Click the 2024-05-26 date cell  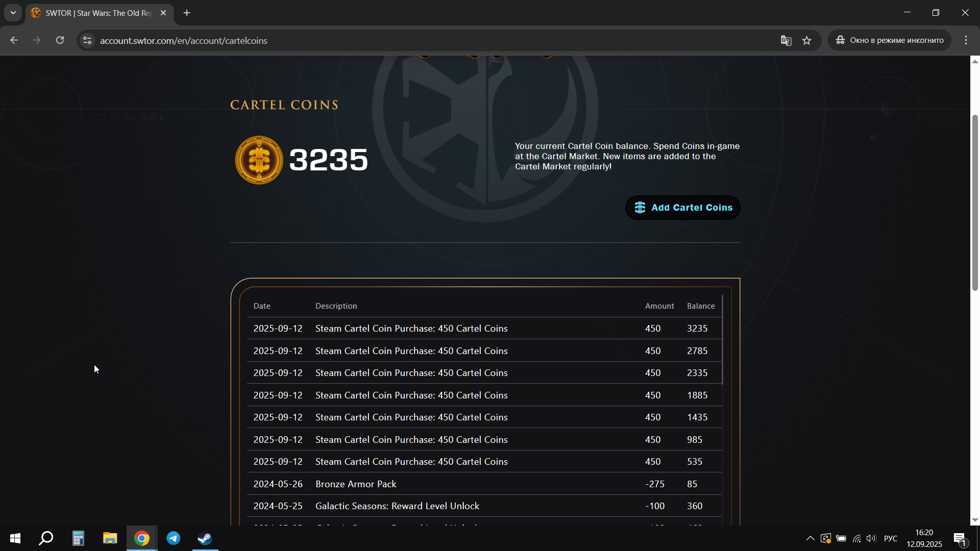pyautogui.click(x=278, y=484)
